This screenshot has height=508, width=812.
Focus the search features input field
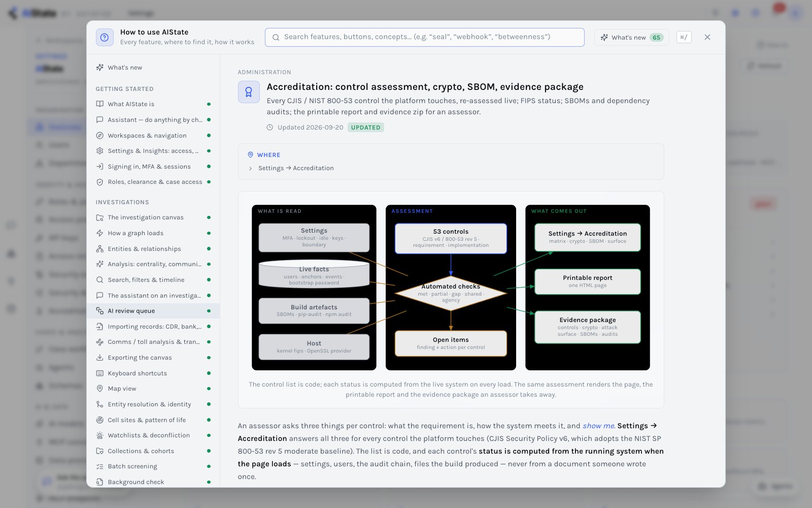coord(425,37)
